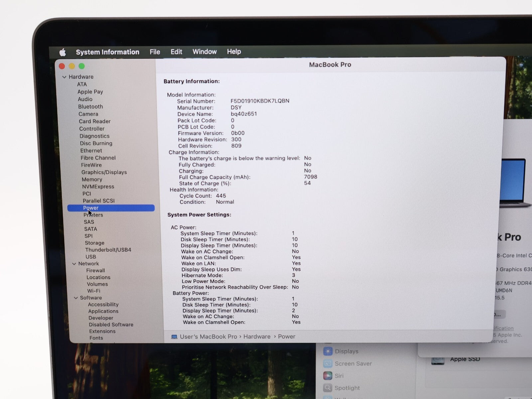Select SPI in the sidebar
Viewport: 532px width, 399px height.
(88, 236)
